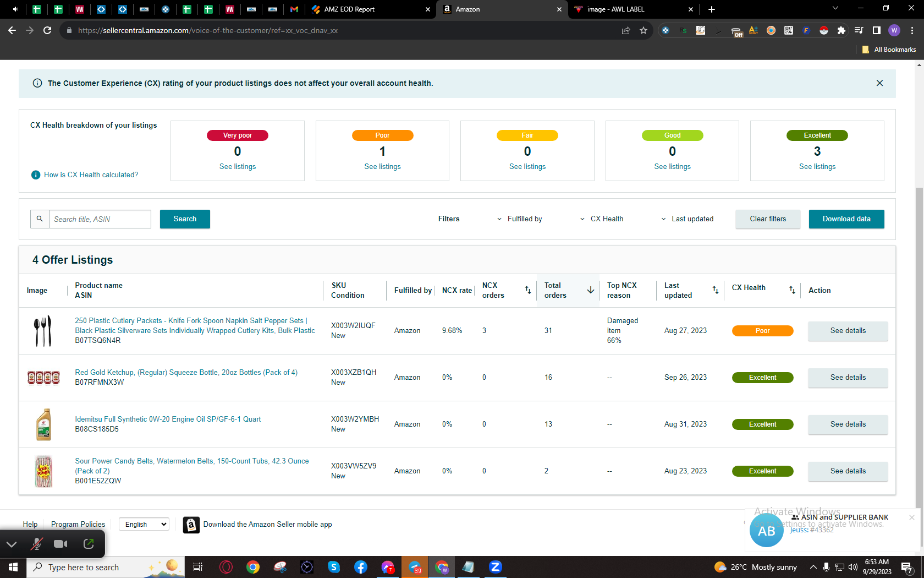Click the engine oil bottle thumbnail

[43, 424]
